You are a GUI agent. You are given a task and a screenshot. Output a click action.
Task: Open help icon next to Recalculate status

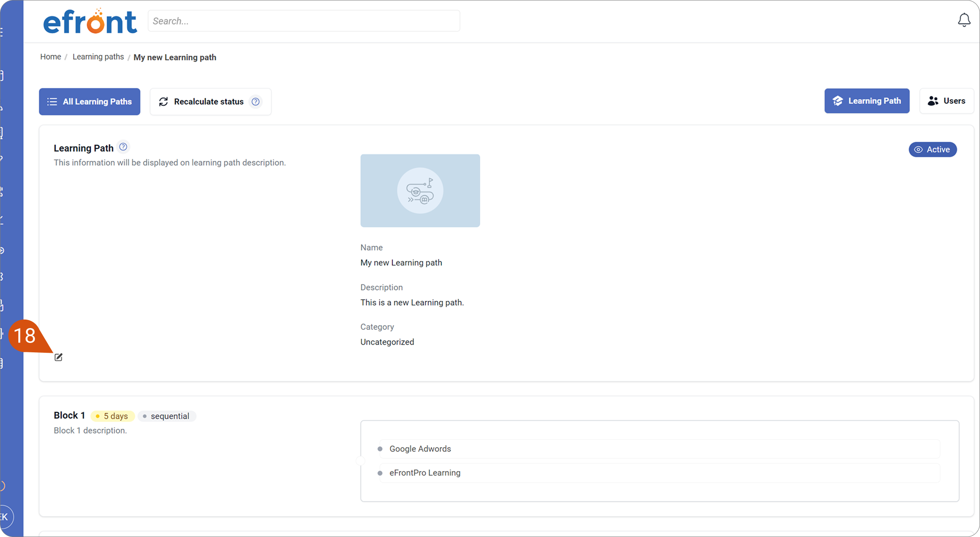click(255, 102)
